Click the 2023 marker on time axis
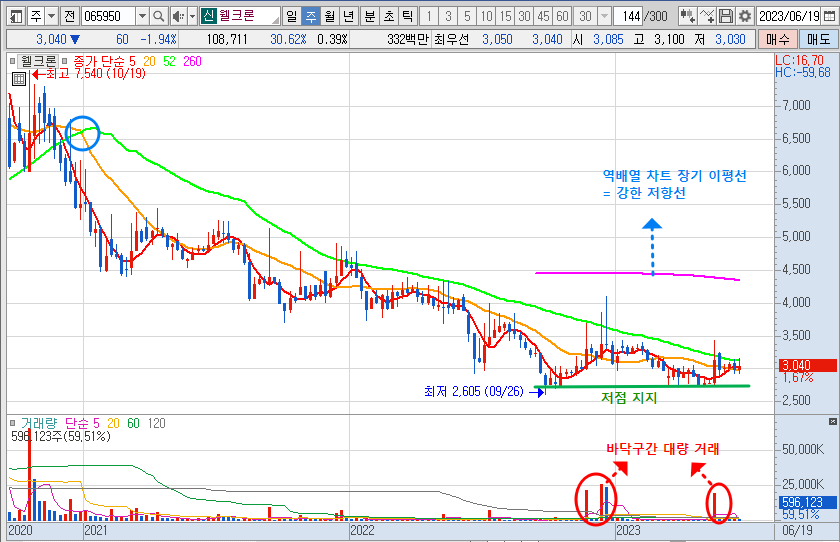The width and height of the screenshot is (840, 542). 628,530
